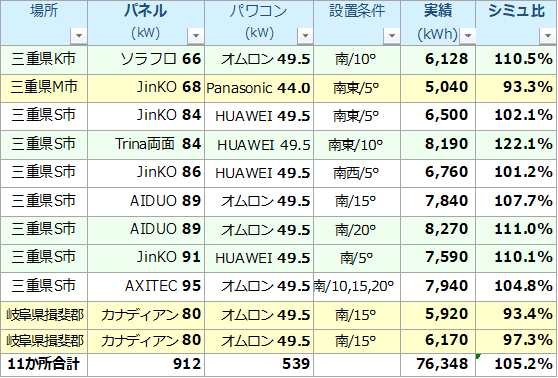Select the 76,348 total kWh cell
Viewport: 558px width, 378px height.
pos(438,365)
